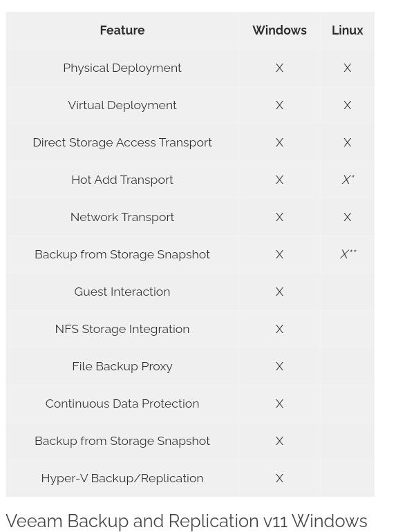Image resolution: width=396 pixels, height=532 pixels.
Task: Select the Continuous Data Protection label
Action: [122, 403]
